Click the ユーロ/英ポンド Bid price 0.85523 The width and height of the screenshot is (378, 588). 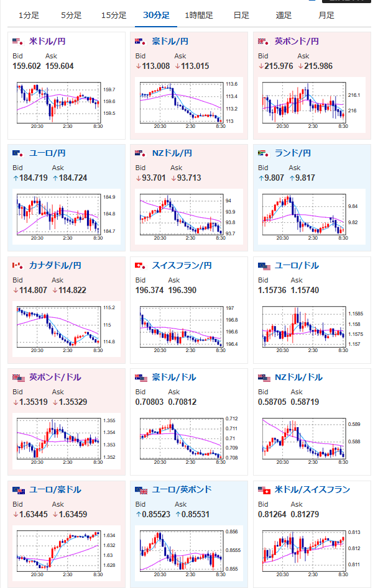click(x=156, y=514)
